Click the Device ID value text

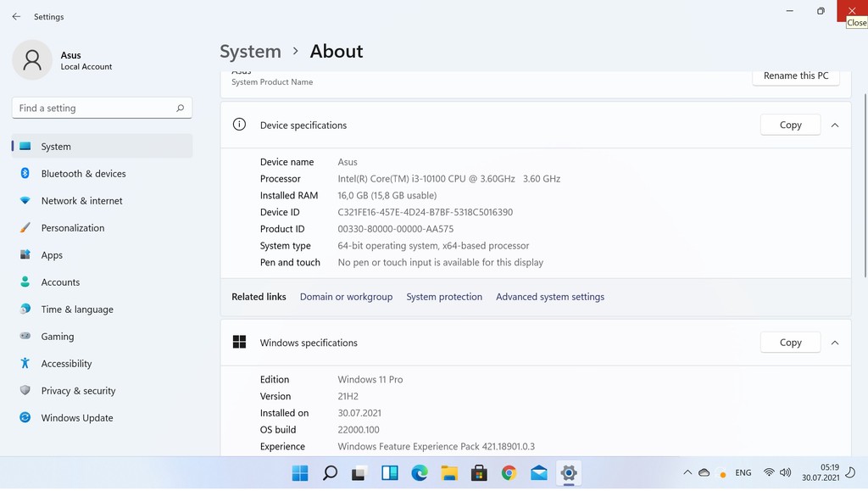[x=426, y=212]
